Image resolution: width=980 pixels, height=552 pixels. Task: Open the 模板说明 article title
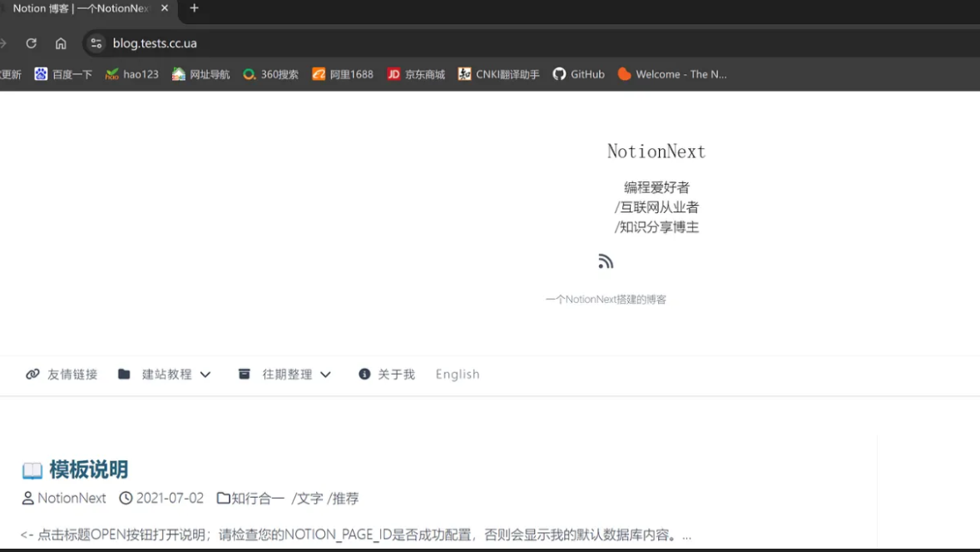[x=88, y=470]
